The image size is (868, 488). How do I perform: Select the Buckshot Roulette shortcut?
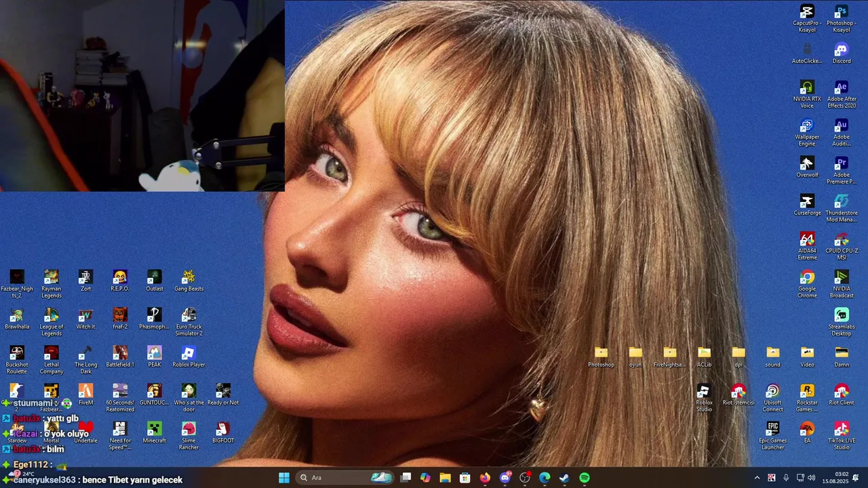pyautogui.click(x=17, y=359)
